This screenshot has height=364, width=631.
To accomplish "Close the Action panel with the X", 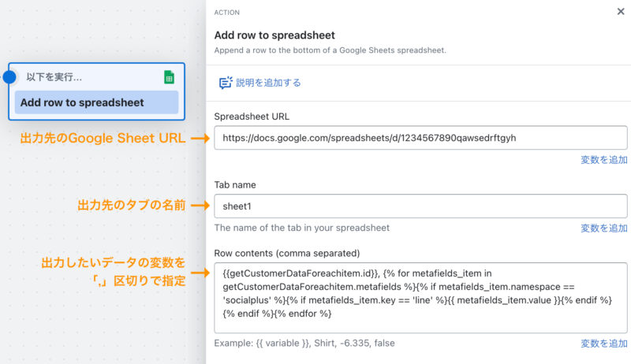I will coord(621,12).
